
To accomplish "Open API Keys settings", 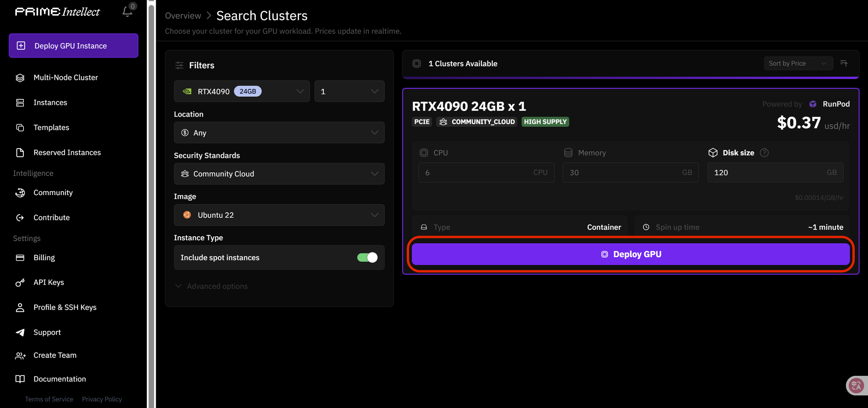I will [49, 283].
